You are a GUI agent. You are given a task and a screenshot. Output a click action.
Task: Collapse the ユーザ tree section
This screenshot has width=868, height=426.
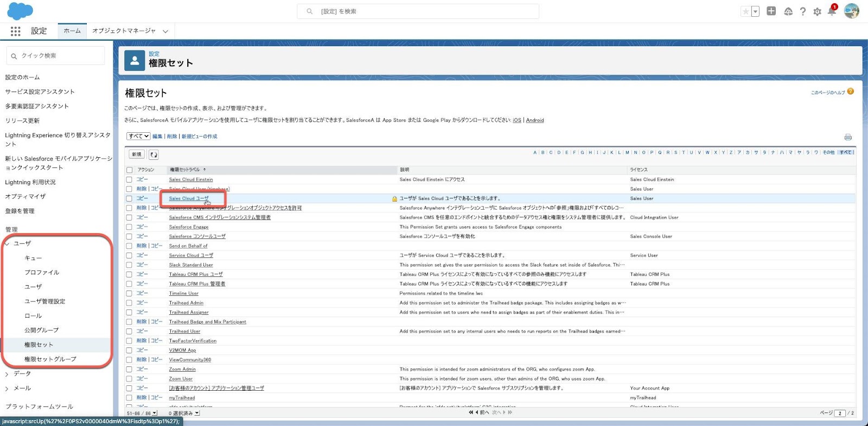[x=7, y=244]
